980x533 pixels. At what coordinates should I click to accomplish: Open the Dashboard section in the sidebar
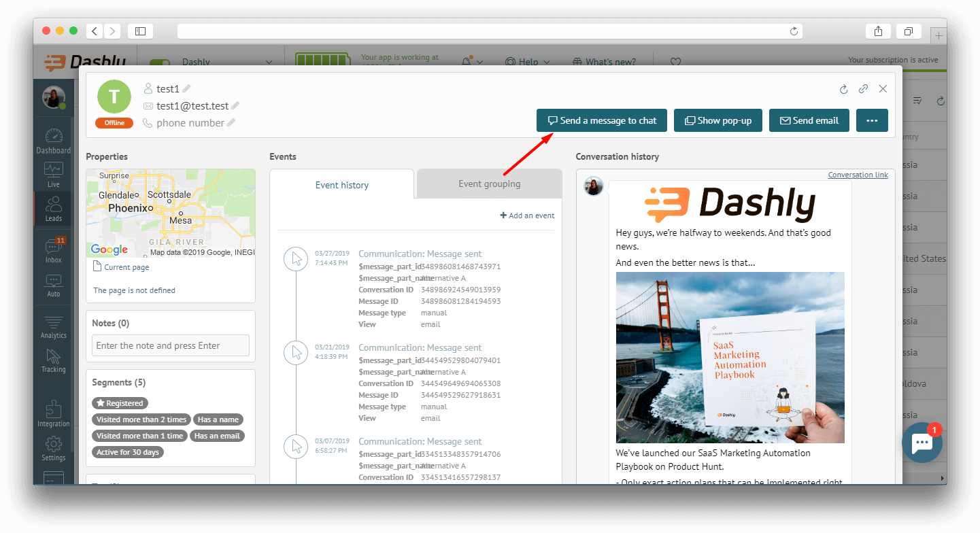pyautogui.click(x=54, y=141)
